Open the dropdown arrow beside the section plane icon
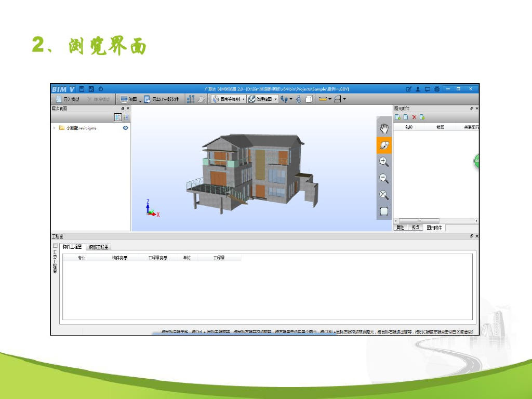This screenshot has width=532, height=399. click(344, 99)
